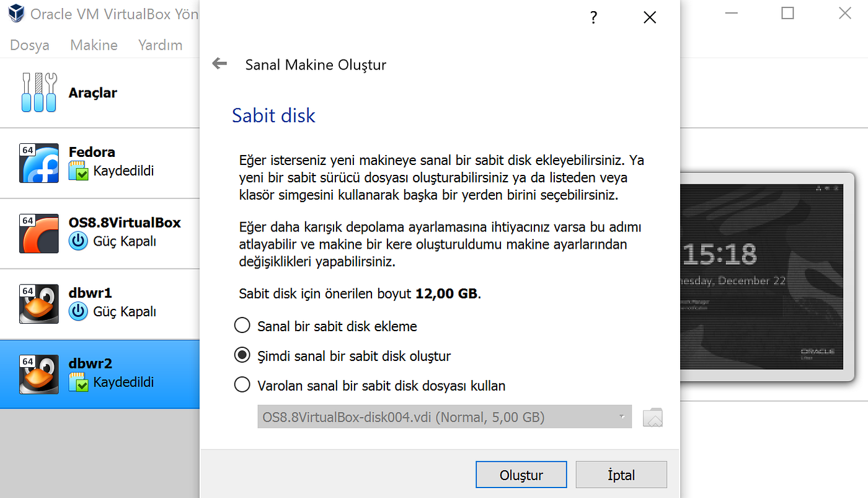Click OS8.8VirtualBox power off status icon
Viewport: 868px width, 498px height.
78,241
